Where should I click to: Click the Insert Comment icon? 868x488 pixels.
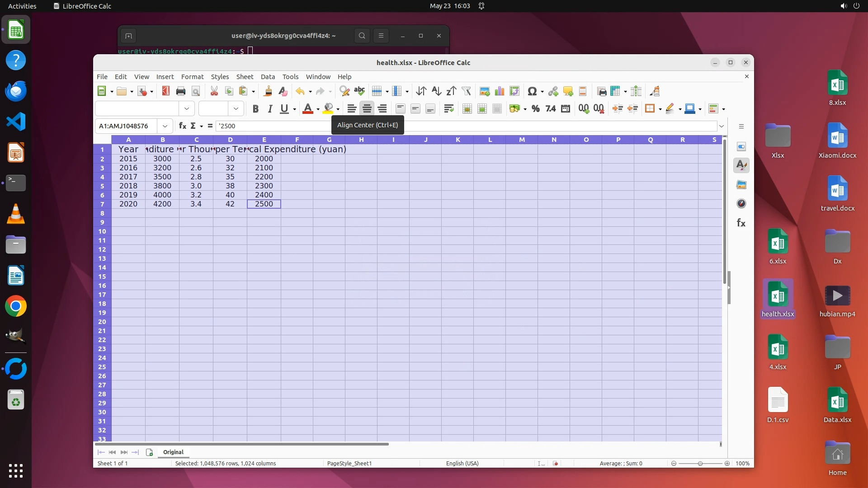pyautogui.click(x=568, y=91)
